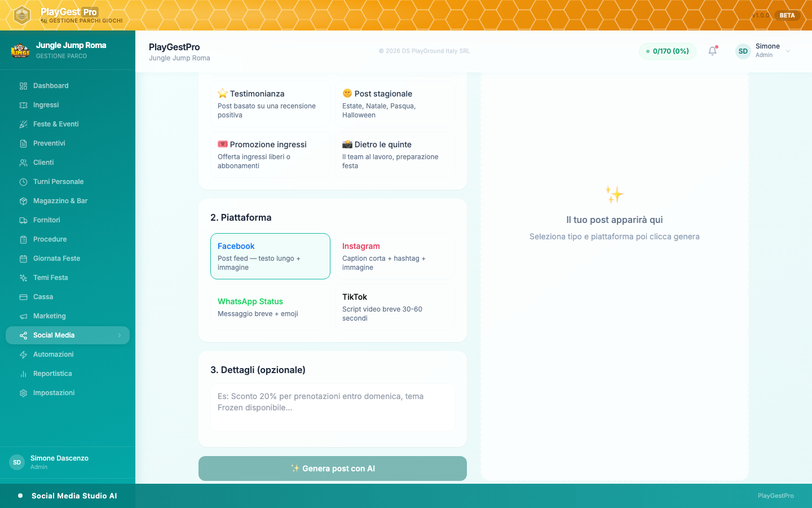
Task: Click the Magazzino & Bar box icon
Action: 23,201
